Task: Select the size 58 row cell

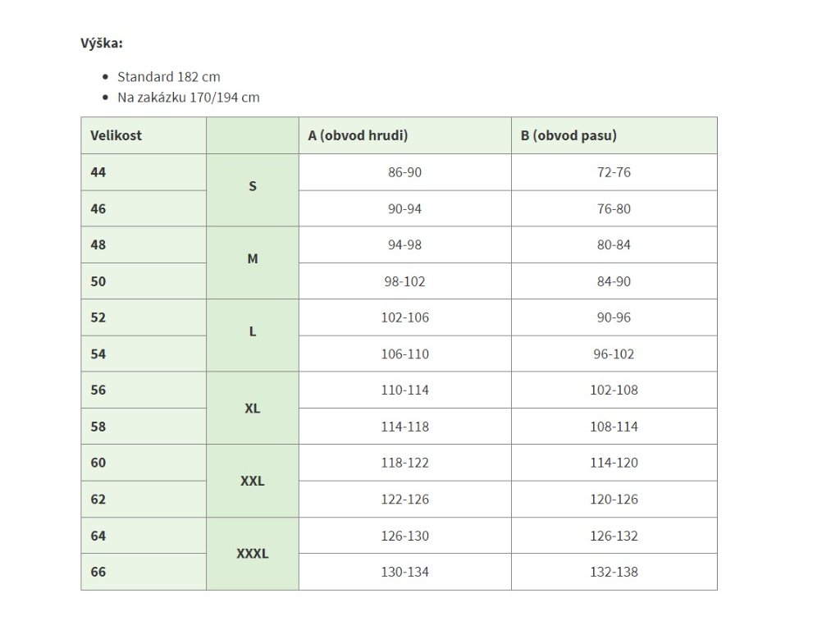Action: point(98,427)
